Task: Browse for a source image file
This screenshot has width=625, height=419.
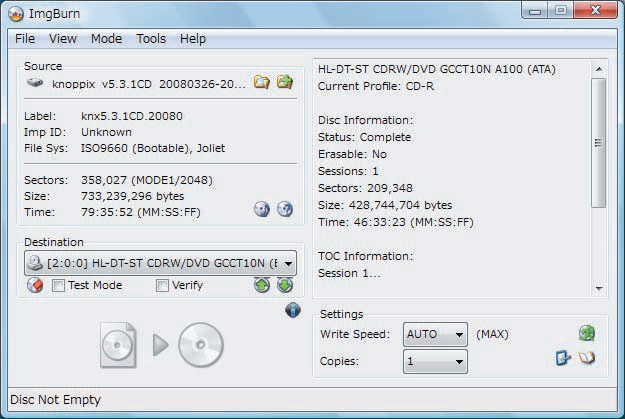Action: pos(261,83)
